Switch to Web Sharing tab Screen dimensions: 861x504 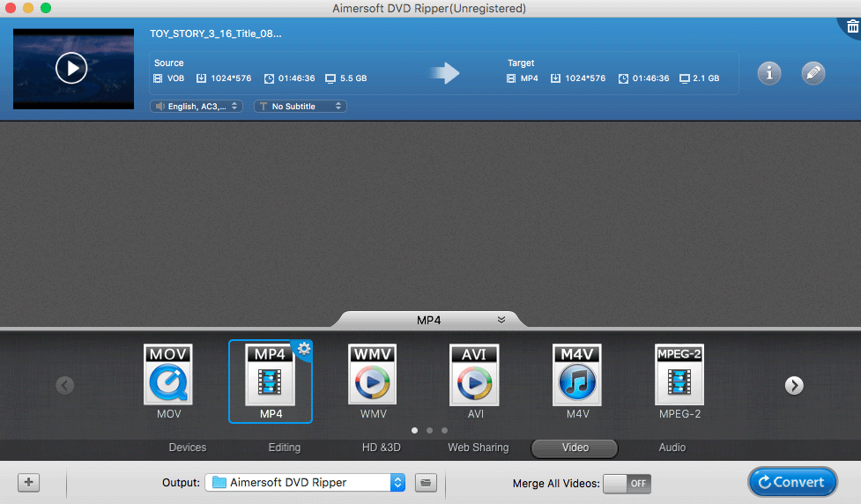479,448
